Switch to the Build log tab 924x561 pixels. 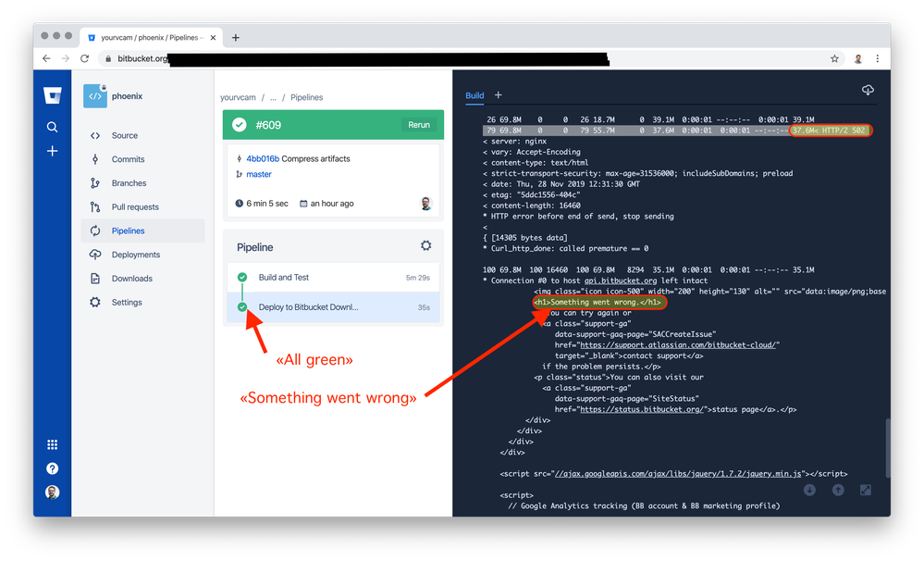pos(474,95)
